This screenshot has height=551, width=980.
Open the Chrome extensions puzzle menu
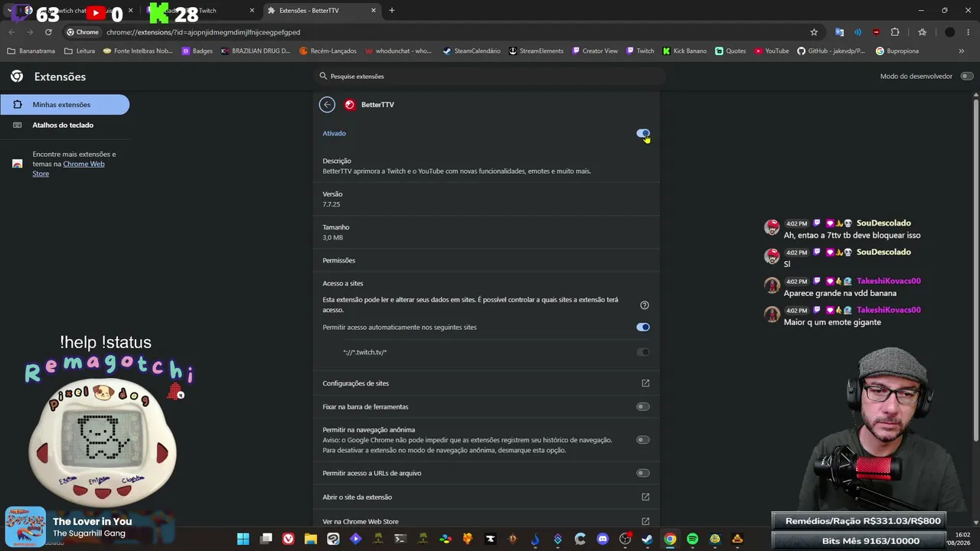[895, 32]
